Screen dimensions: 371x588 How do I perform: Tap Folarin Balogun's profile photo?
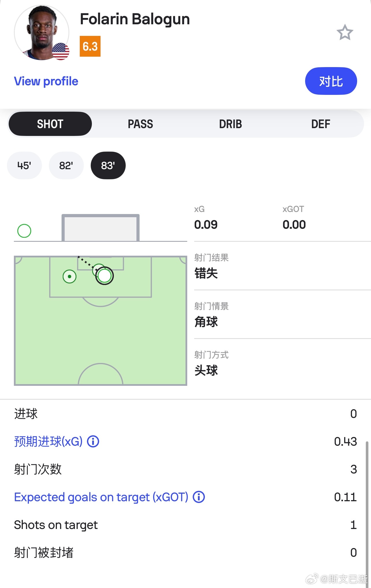coord(42,32)
